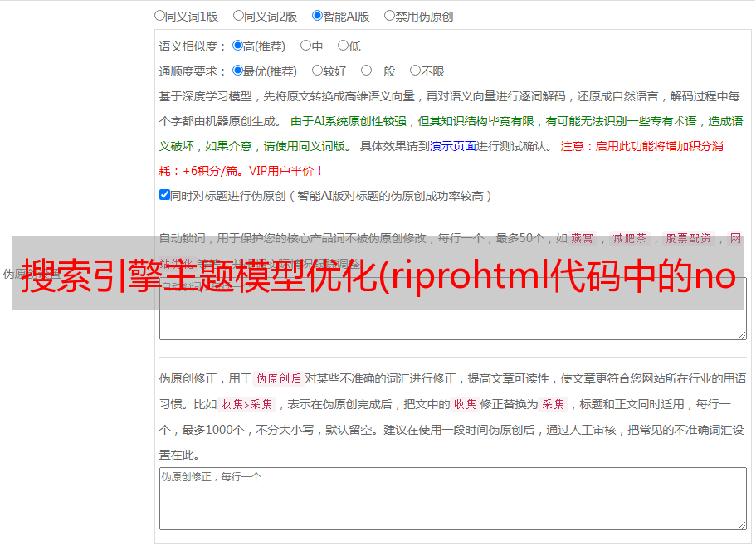Set 语义相似度 to 高(推荐)
This screenshot has width=756, height=546.
tap(237, 46)
